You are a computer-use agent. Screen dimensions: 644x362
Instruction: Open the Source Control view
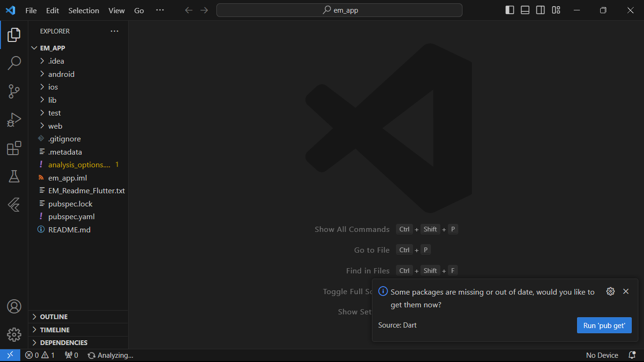click(14, 91)
